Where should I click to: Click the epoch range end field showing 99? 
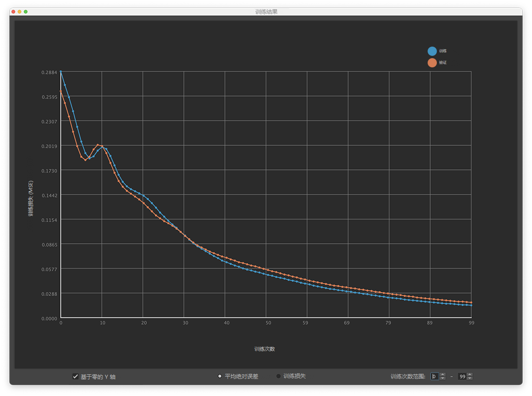[x=462, y=376]
